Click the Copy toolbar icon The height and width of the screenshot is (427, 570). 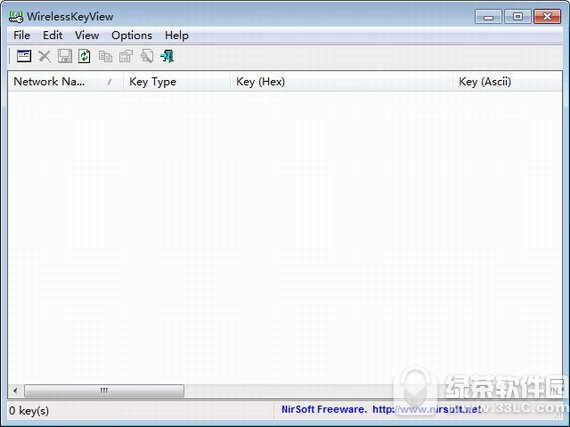coord(105,56)
